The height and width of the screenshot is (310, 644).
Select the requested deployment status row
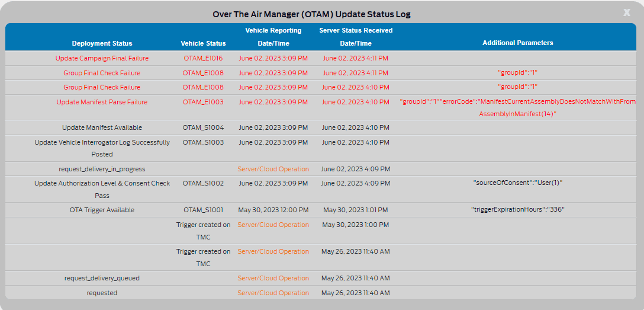(x=102, y=293)
